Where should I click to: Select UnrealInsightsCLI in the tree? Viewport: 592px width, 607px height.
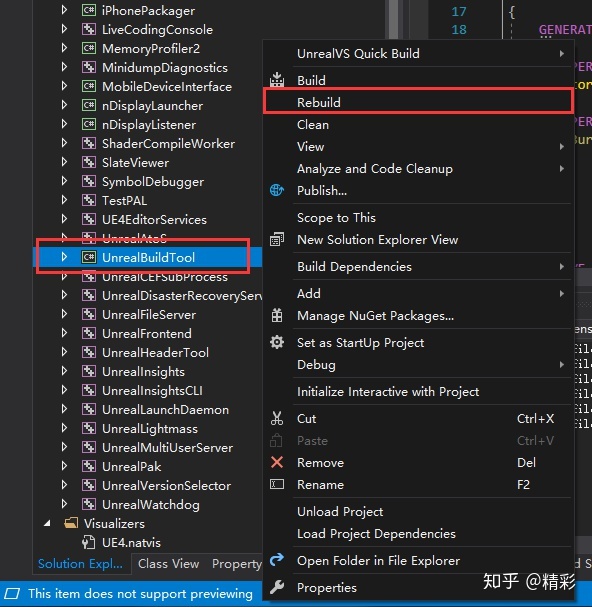click(x=152, y=391)
